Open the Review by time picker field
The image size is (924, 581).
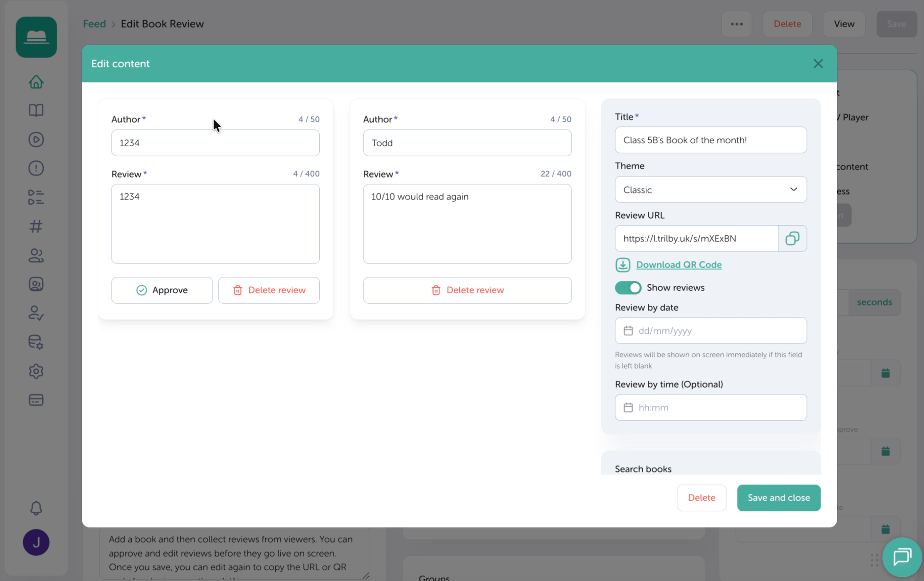click(711, 407)
